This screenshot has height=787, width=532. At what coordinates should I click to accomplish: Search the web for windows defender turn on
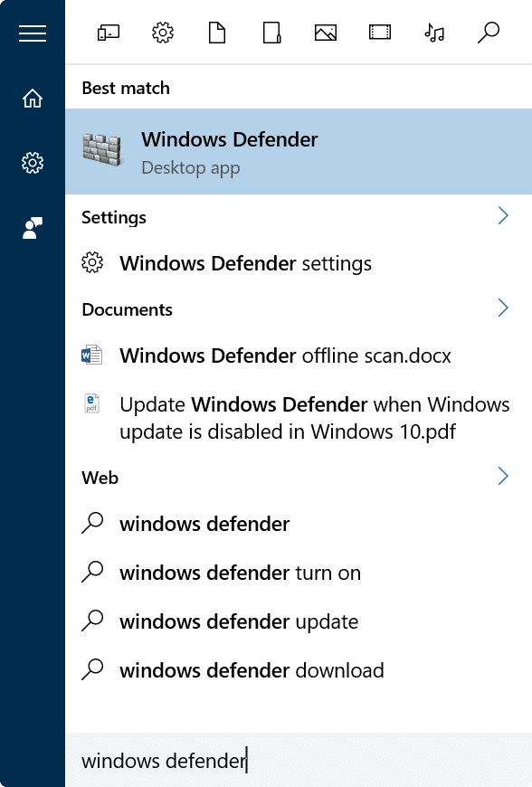click(x=299, y=573)
